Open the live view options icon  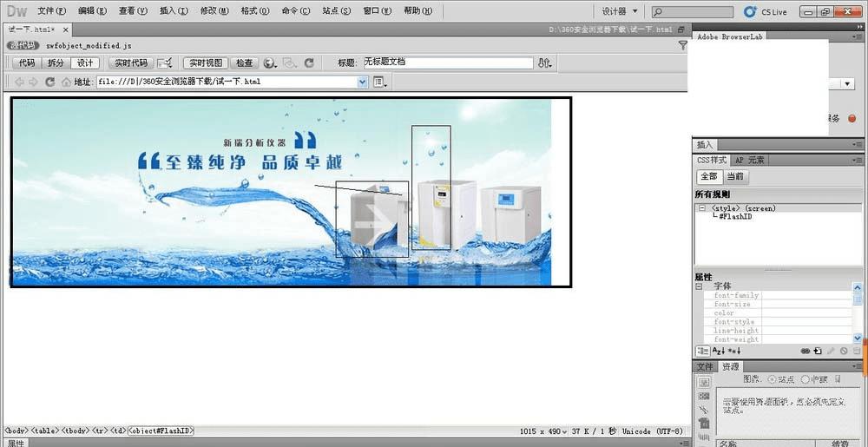(x=380, y=82)
